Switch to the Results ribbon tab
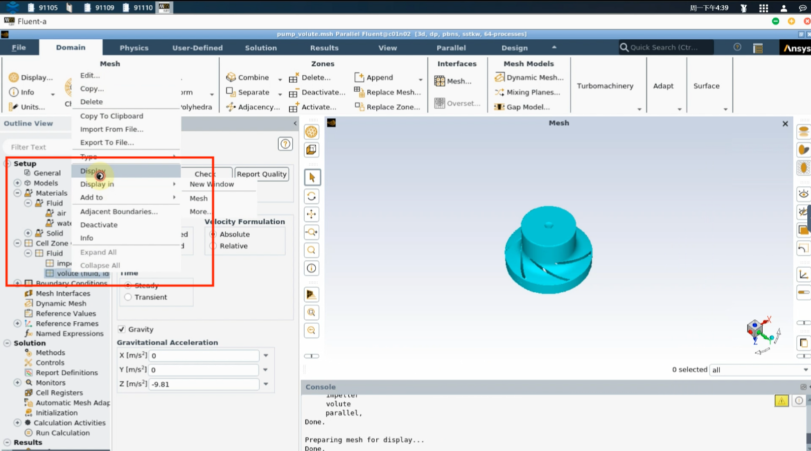Screen dimensions: 811x451 coord(324,48)
